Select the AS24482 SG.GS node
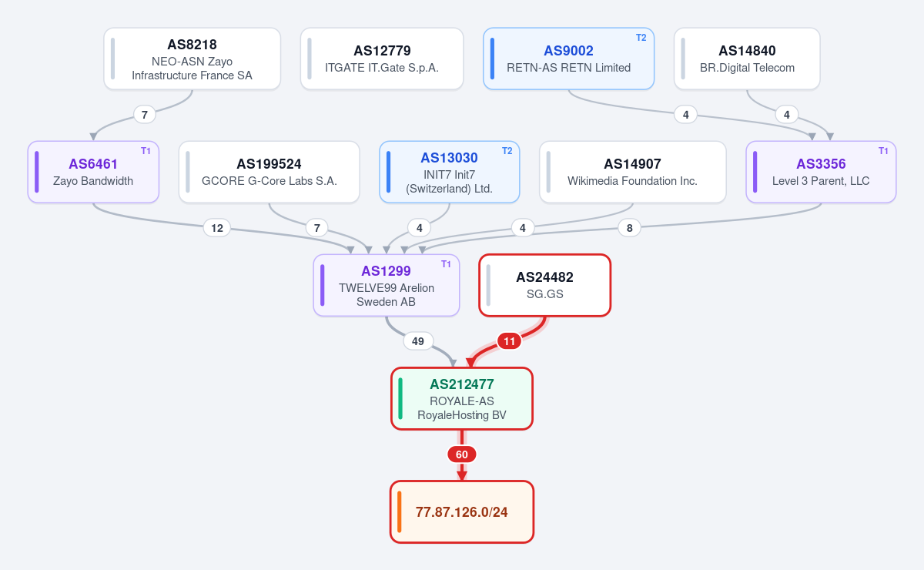Viewport: 924px width, 570px height. [x=545, y=286]
